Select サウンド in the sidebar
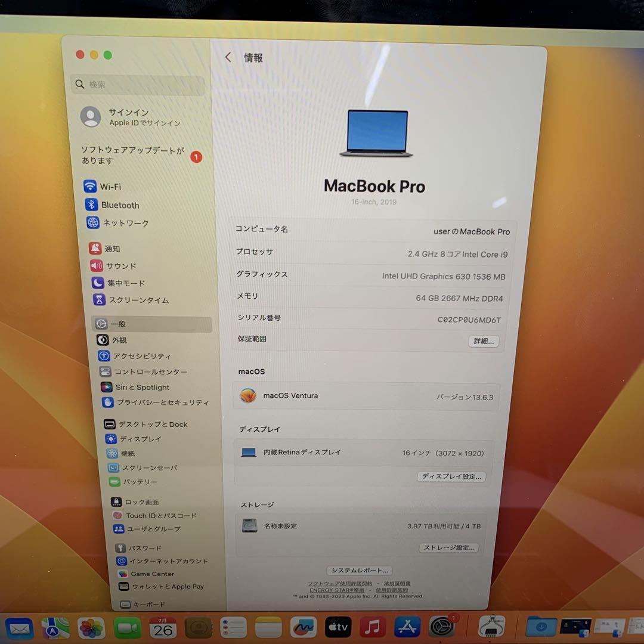 coord(113,266)
